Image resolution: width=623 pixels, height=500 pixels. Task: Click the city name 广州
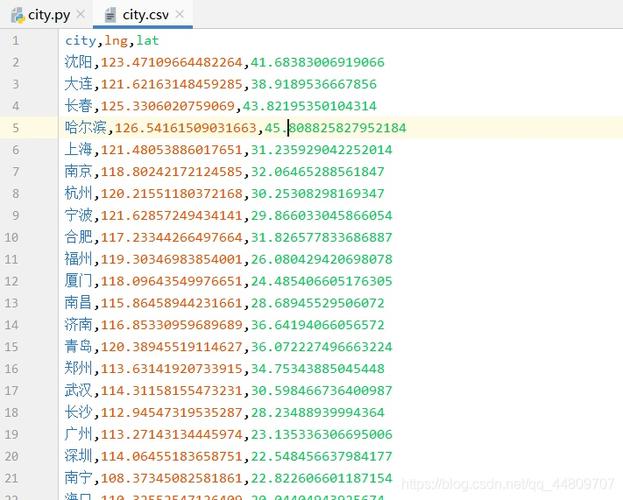[79, 434]
